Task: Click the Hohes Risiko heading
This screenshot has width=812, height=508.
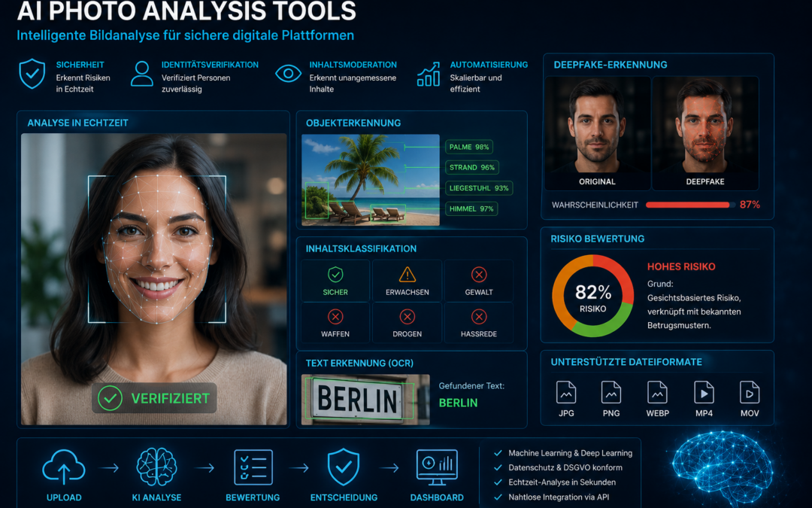Action: coord(681,266)
